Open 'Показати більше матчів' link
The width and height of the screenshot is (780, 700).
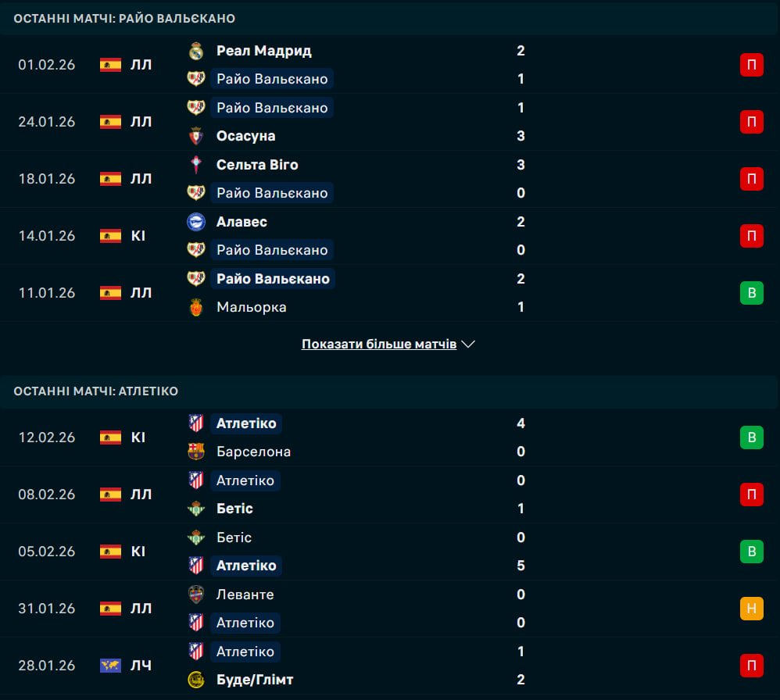pyautogui.click(x=379, y=344)
